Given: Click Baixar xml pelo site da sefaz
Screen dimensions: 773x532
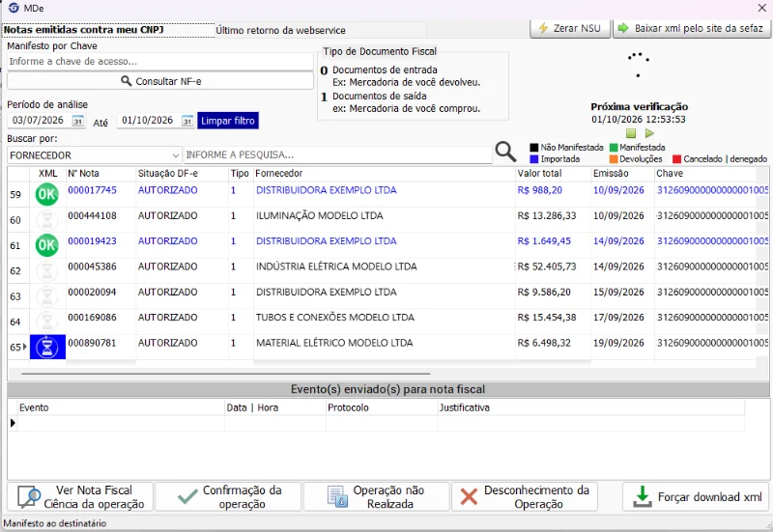Looking at the screenshot, I should point(692,28).
